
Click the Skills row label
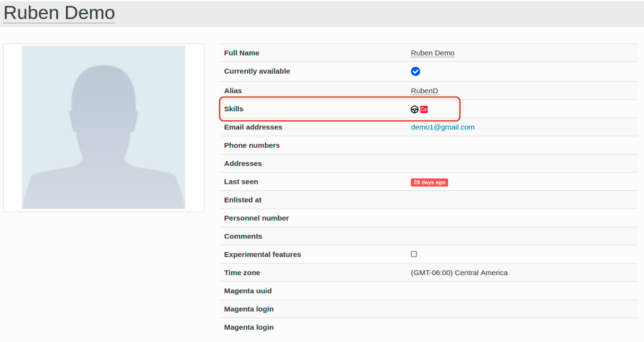tap(233, 109)
